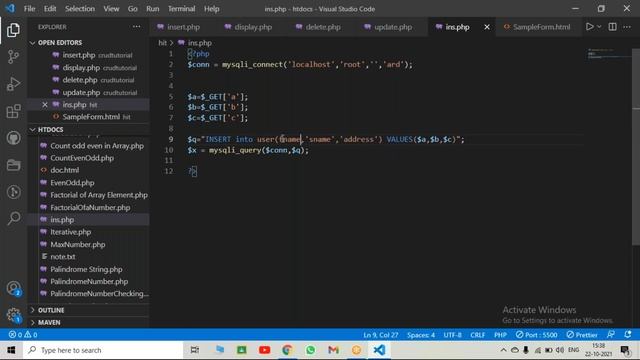This screenshot has height=360, width=640.
Task: Open errors and warnings status indicator
Action: coord(23,335)
